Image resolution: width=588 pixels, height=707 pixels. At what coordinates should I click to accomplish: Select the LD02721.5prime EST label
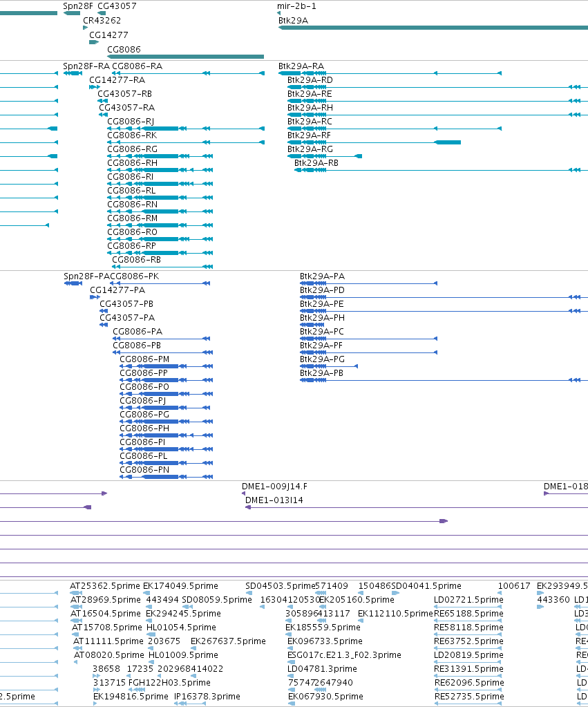click(468, 600)
